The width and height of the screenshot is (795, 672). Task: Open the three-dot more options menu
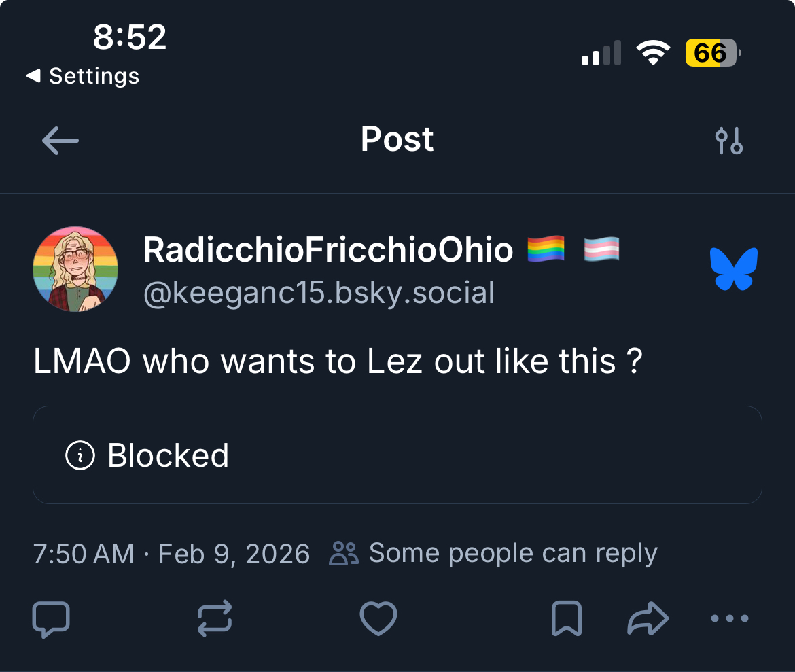(x=729, y=619)
